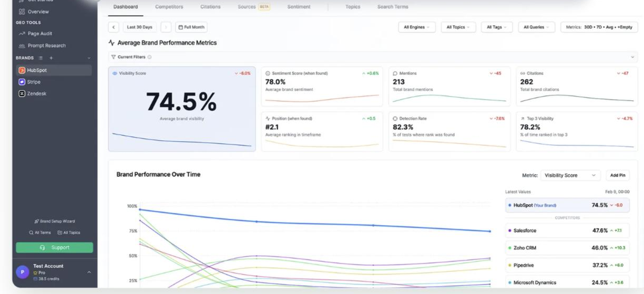The image size is (644, 294).
Task: Collapse the Brands section chevron
Action: 89,58
